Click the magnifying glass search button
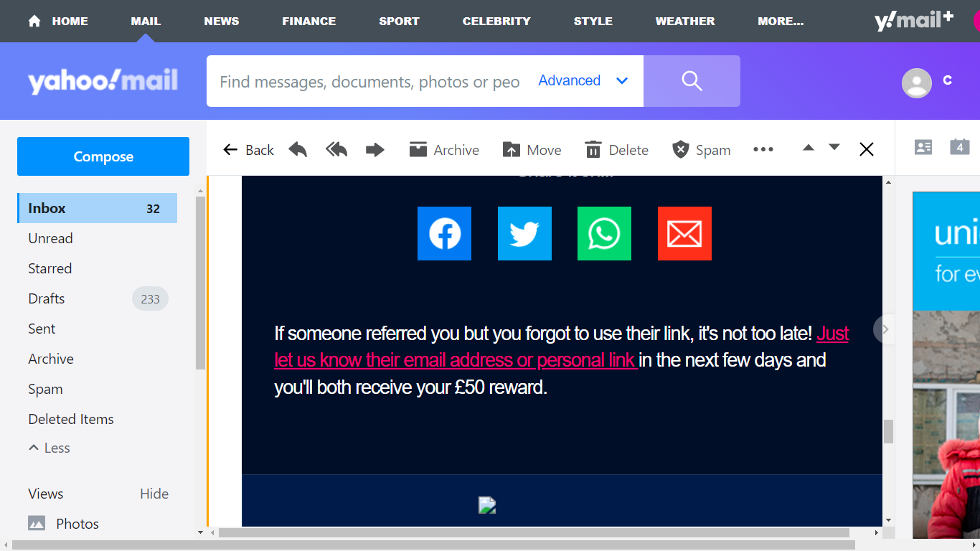The height and width of the screenshot is (551, 980). (692, 81)
